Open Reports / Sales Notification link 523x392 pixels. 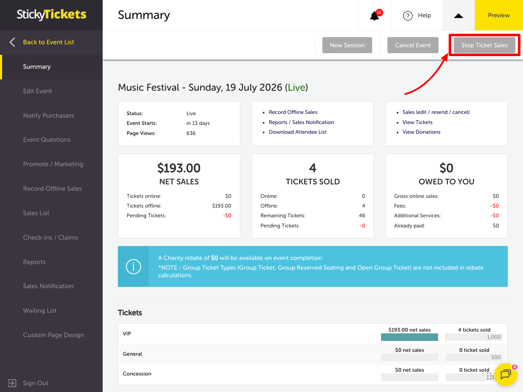pyautogui.click(x=301, y=122)
